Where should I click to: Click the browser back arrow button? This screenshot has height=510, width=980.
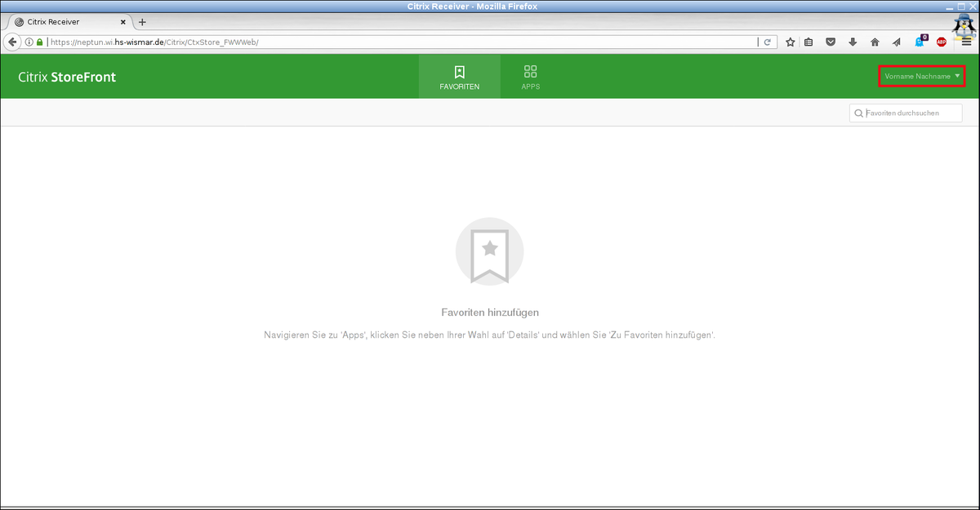point(12,42)
